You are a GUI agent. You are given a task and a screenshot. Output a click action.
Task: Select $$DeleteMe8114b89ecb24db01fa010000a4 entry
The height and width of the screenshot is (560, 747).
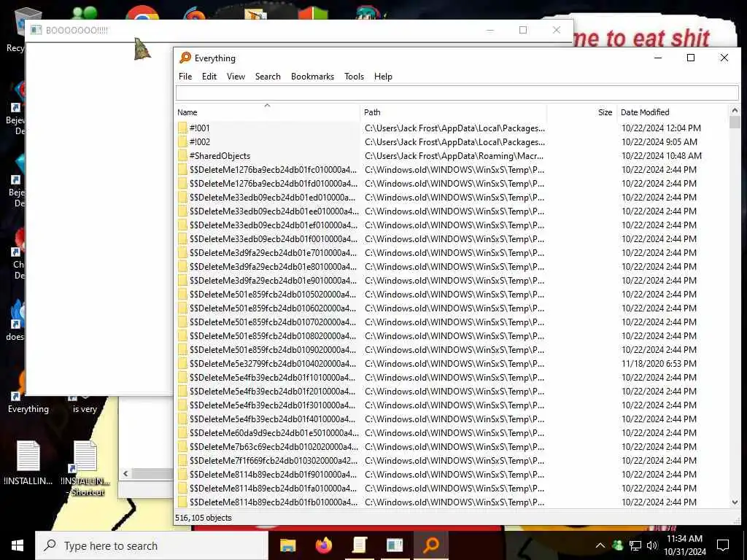point(273,488)
